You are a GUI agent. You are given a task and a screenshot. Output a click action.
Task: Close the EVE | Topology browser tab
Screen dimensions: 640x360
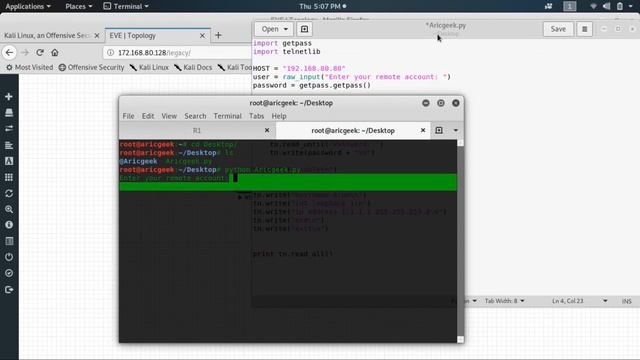[x=202, y=36]
